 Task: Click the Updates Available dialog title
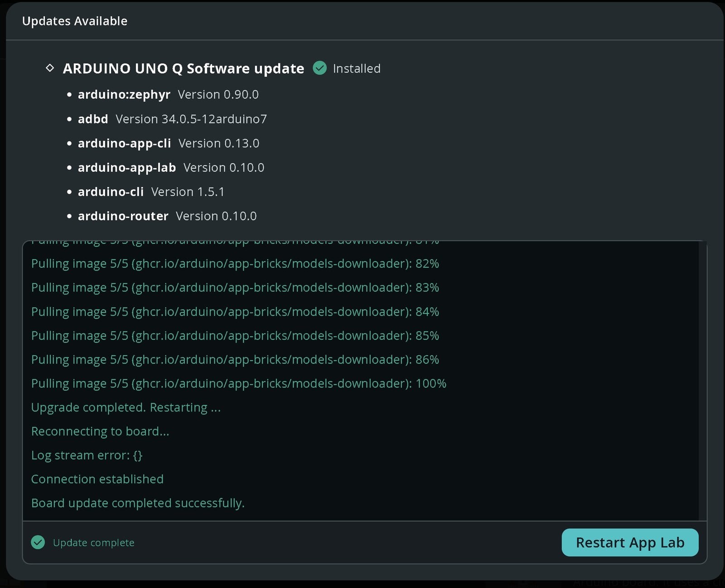[x=75, y=21]
